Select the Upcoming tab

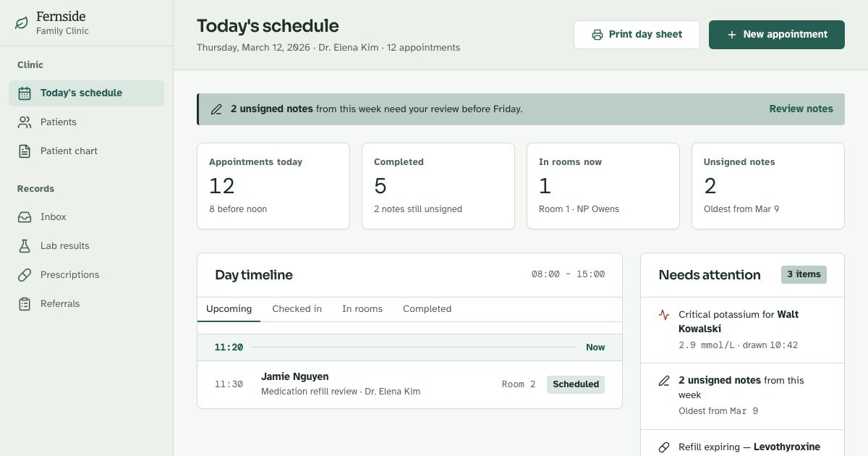point(229,309)
